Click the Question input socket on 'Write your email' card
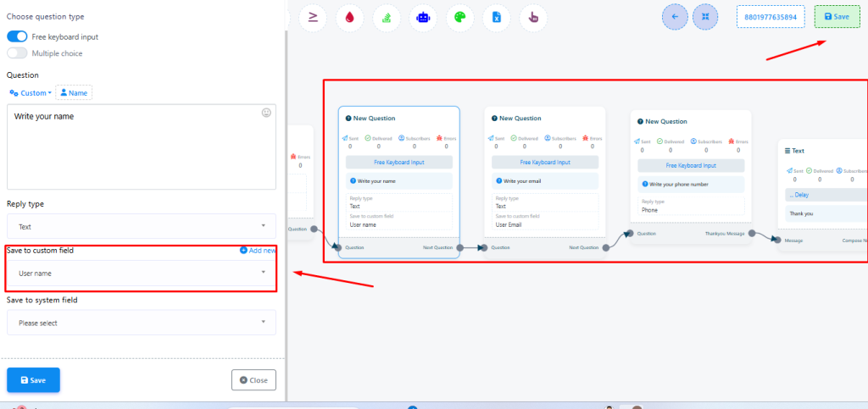Screen dimensions: 868x409 point(485,247)
